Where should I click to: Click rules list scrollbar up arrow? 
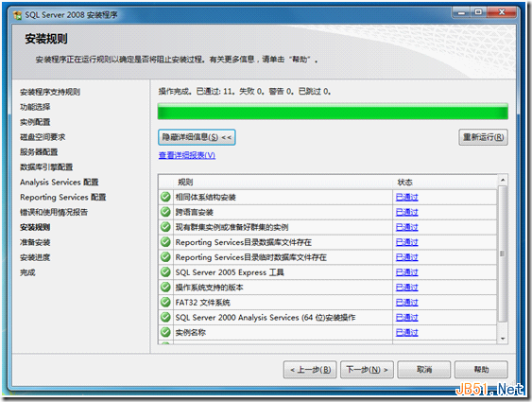click(503, 180)
